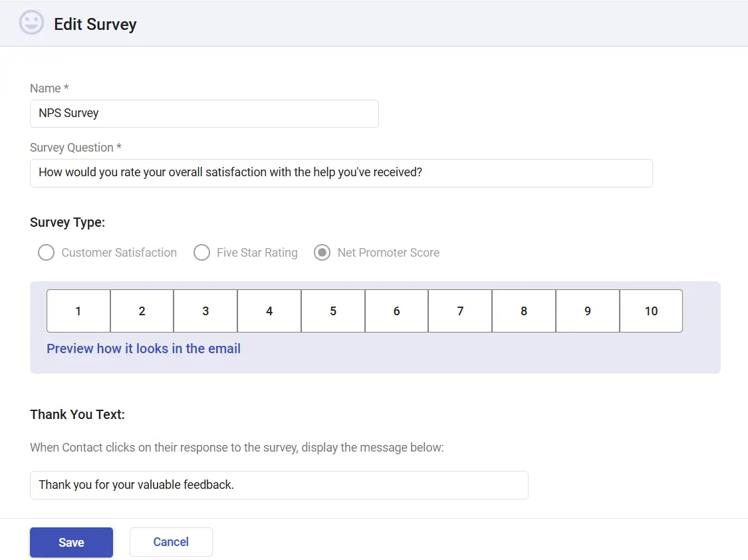Select the Customer Satisfaction radio button

[x=46, y=253]
